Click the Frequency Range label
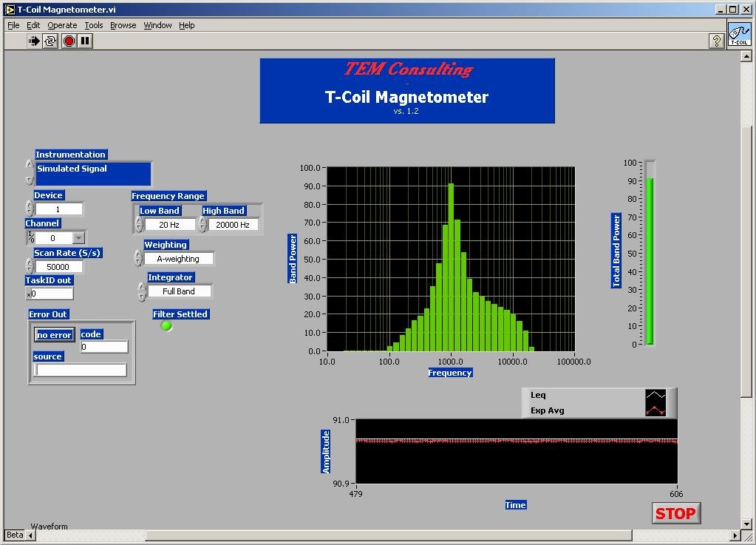Screen dimensions: 756x545 [x=168, y=196]
